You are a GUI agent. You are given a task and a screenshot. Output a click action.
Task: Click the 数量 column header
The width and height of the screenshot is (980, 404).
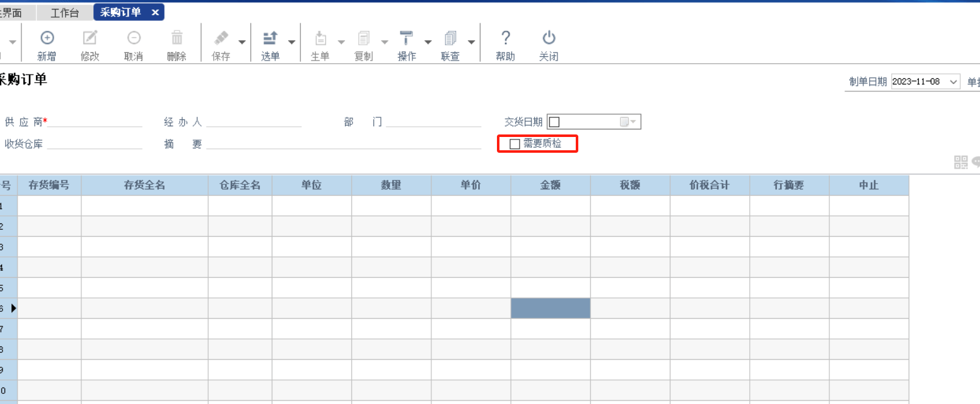click(x=392, y=186)
